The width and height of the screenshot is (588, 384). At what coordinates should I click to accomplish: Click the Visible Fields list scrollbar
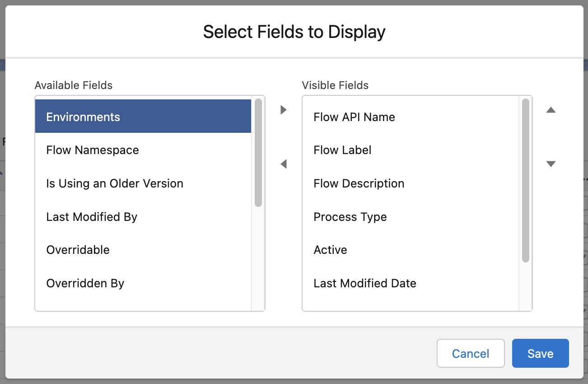pos(526,180)
